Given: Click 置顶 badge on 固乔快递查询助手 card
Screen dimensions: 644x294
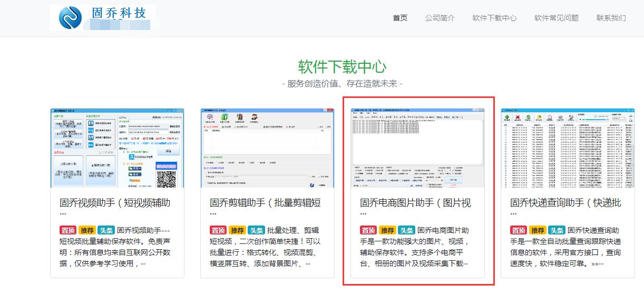Looking at the screenshot, I should click(519, 230).
